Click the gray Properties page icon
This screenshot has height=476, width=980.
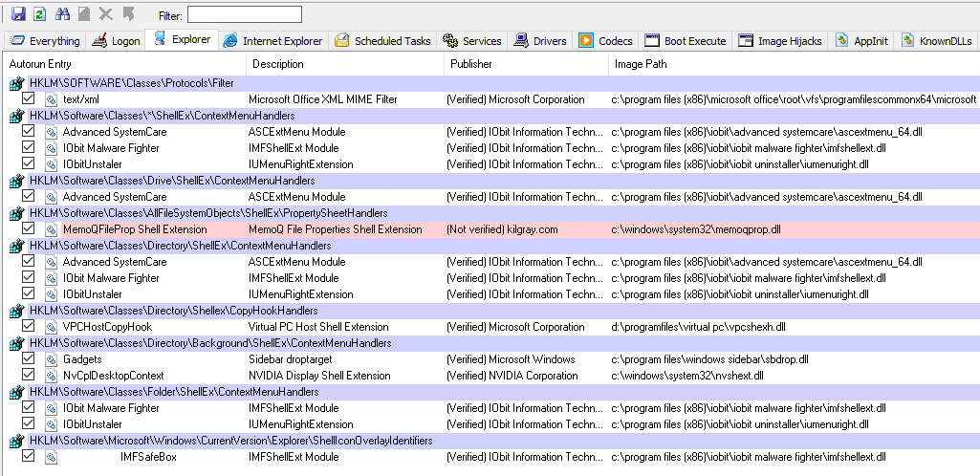(x=84, y=14)
